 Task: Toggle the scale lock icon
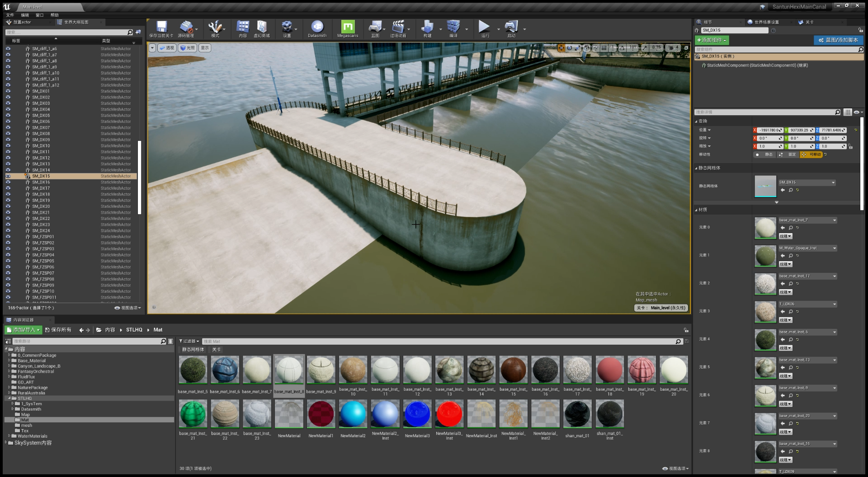coord(850,146)
